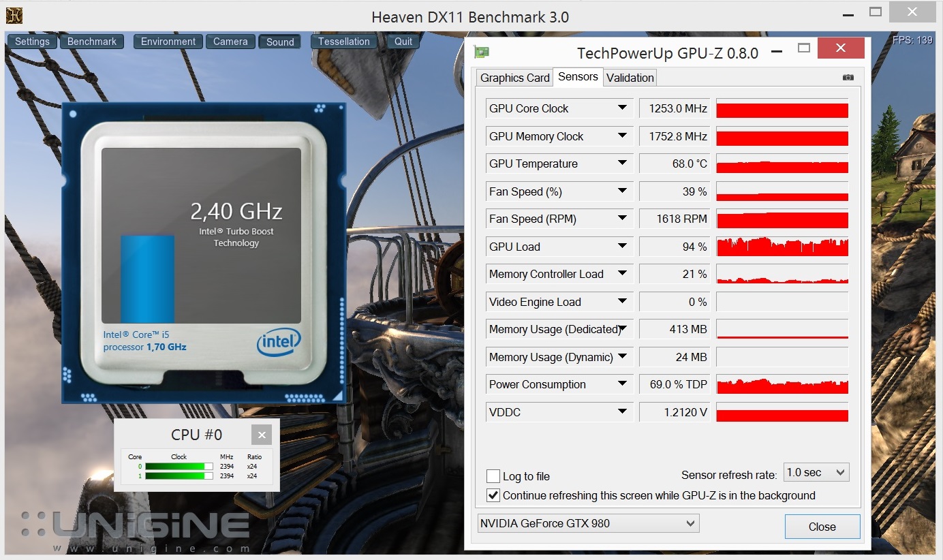943x560 pixels.
Task: Open the Camera menu in Heaven
Action: pos(230,42)
